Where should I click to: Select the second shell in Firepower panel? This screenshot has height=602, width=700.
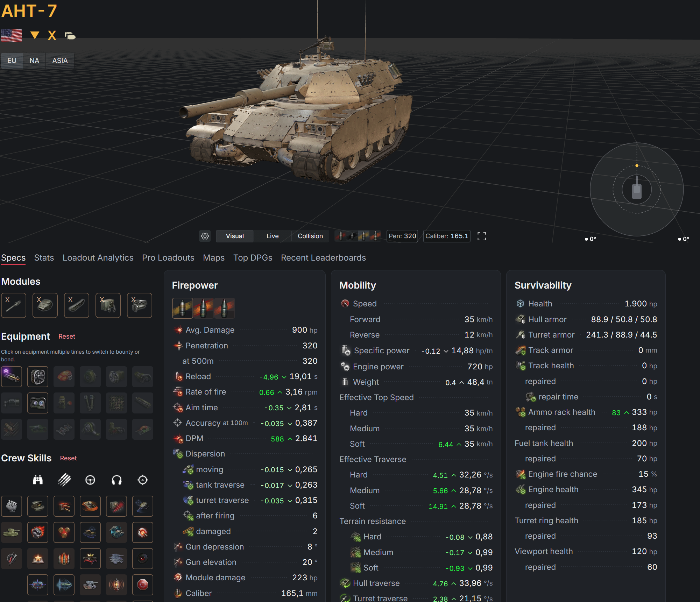pyautogui.click(x=203, y=308)
